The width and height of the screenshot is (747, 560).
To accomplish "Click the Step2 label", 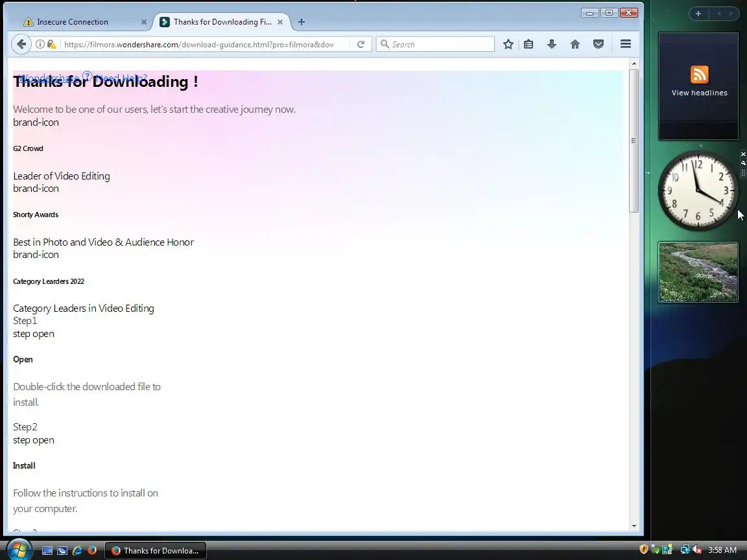I will (25, 427).
